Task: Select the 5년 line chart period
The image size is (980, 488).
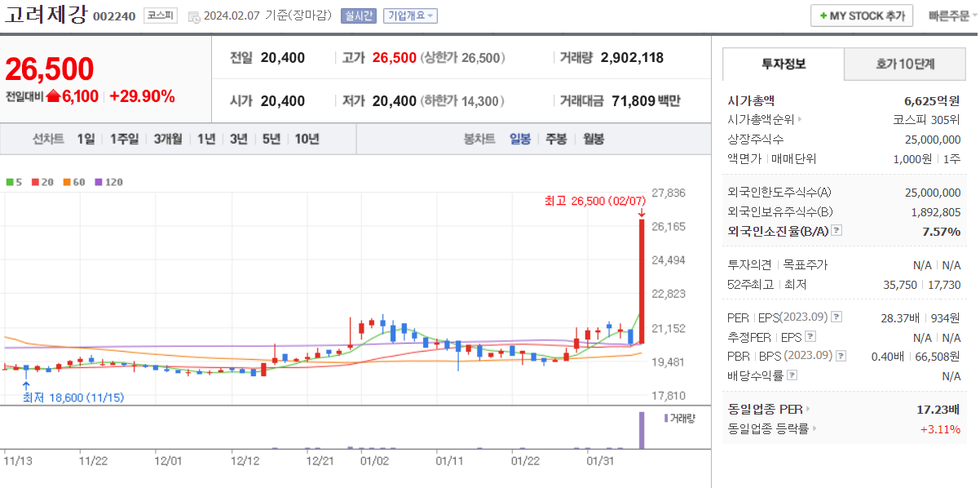Action: (271, 139)
